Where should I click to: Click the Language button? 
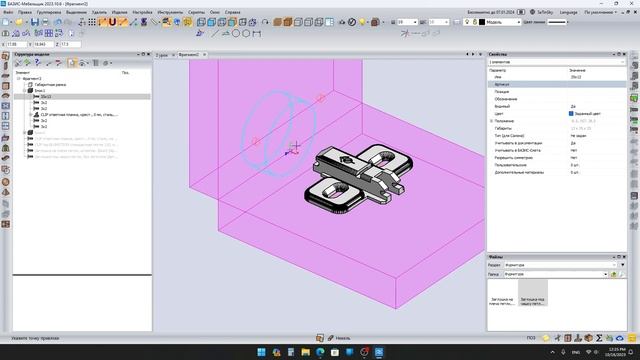[569, 12]
